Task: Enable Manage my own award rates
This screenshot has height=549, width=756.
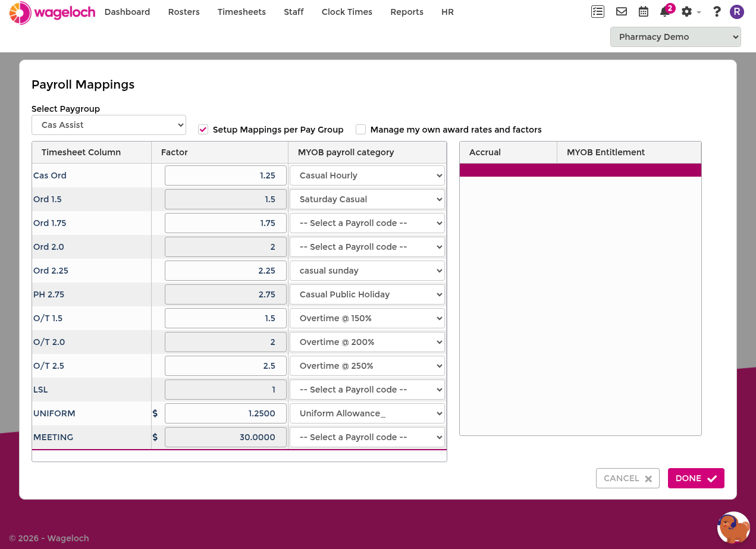Action: click(x=360, y=129)
